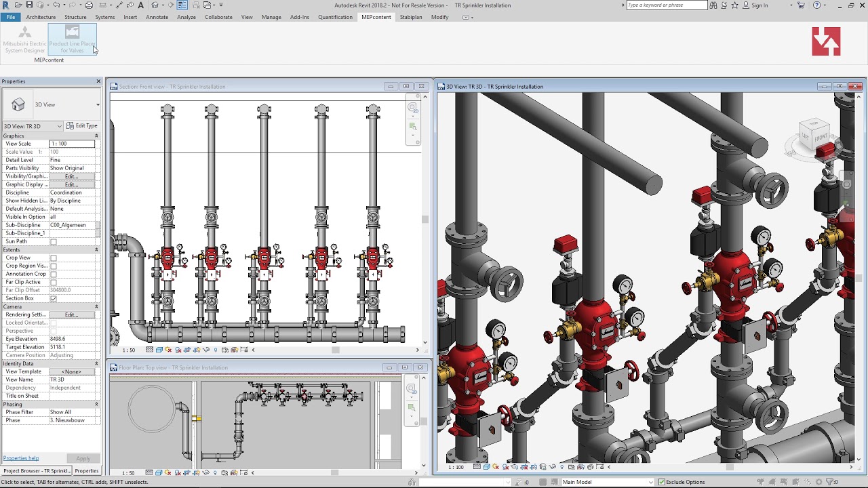868x488 pixels.
Task: Click Edit button for Visibility/Graphics Overrides
Action: 71,176
